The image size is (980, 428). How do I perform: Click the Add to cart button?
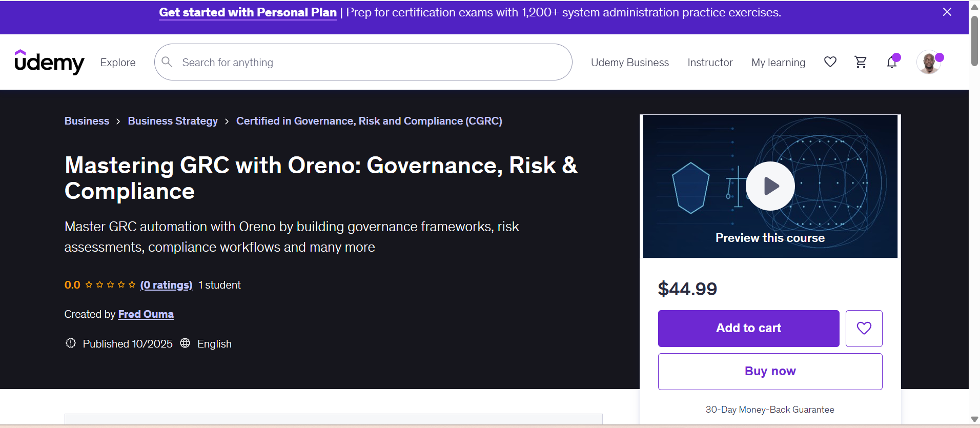748,328
